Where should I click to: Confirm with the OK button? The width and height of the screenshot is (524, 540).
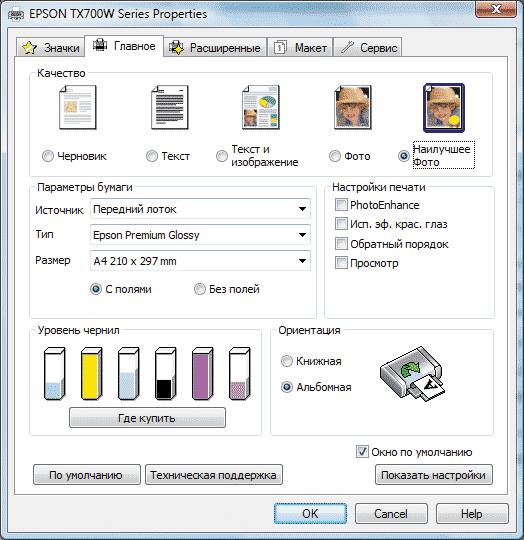pos(310,513)
